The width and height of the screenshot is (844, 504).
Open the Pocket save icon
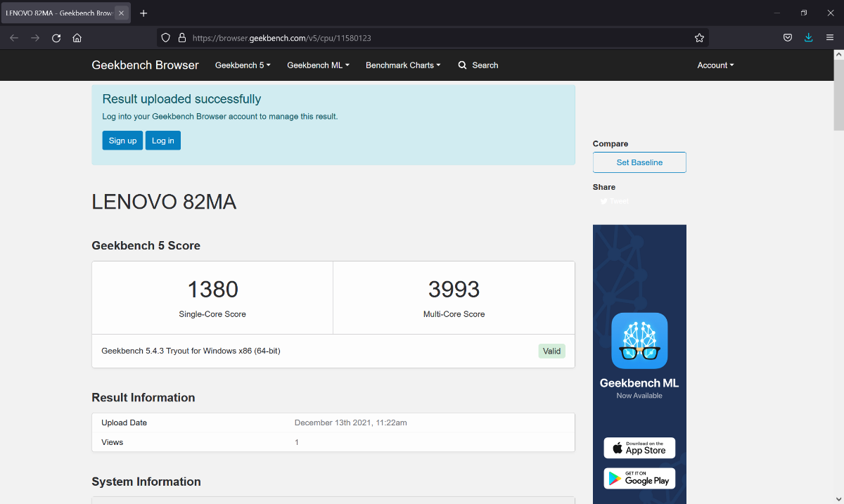pos(788,38)
